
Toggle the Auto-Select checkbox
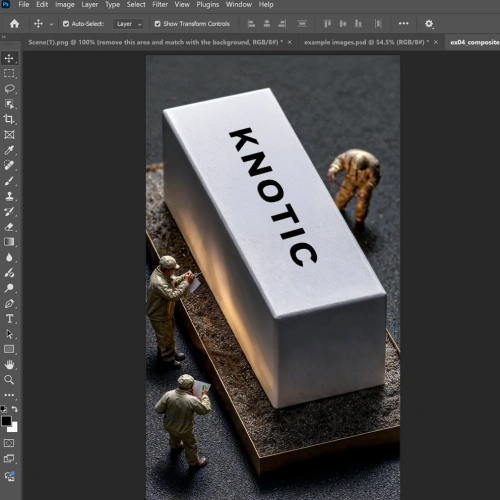pos(66,24)
